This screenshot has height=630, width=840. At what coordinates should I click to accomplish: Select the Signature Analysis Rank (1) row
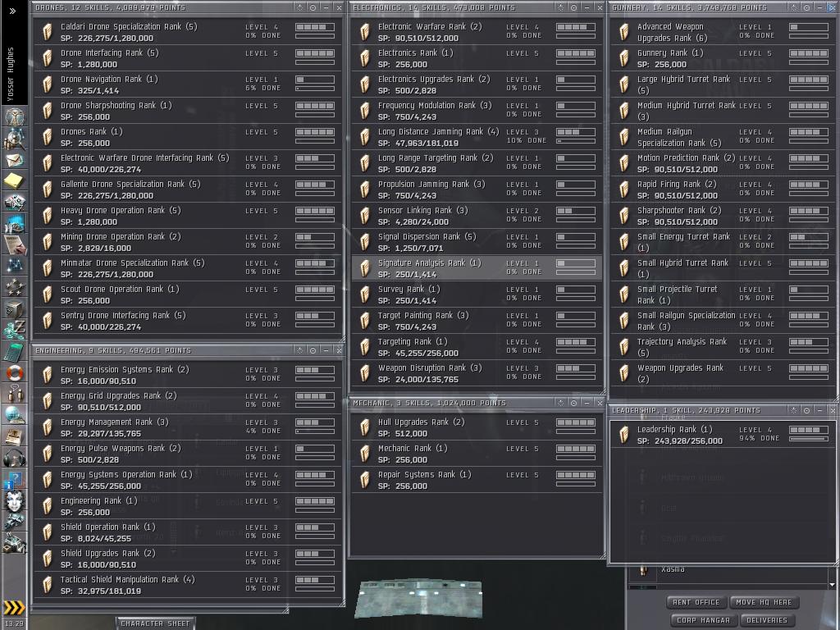click(x=477, y=268)
